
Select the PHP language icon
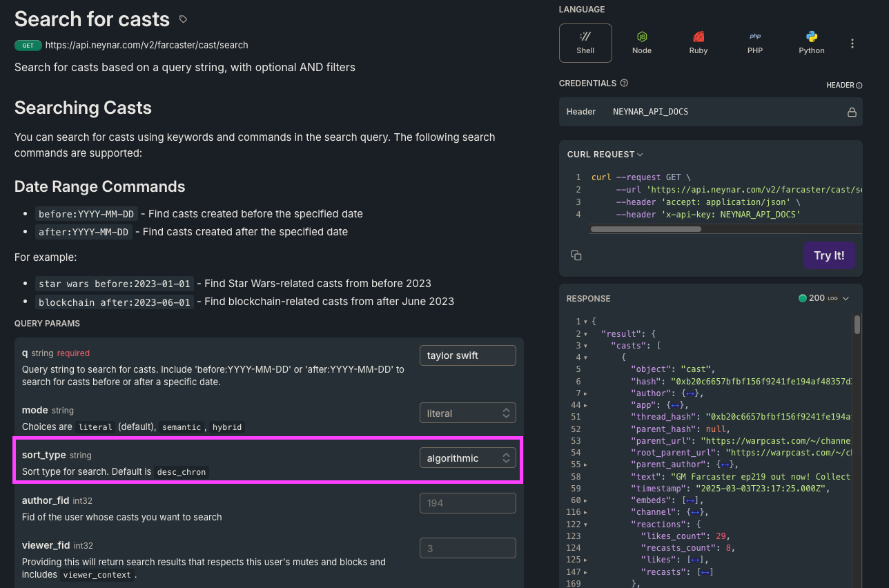[x=754, y=43]
